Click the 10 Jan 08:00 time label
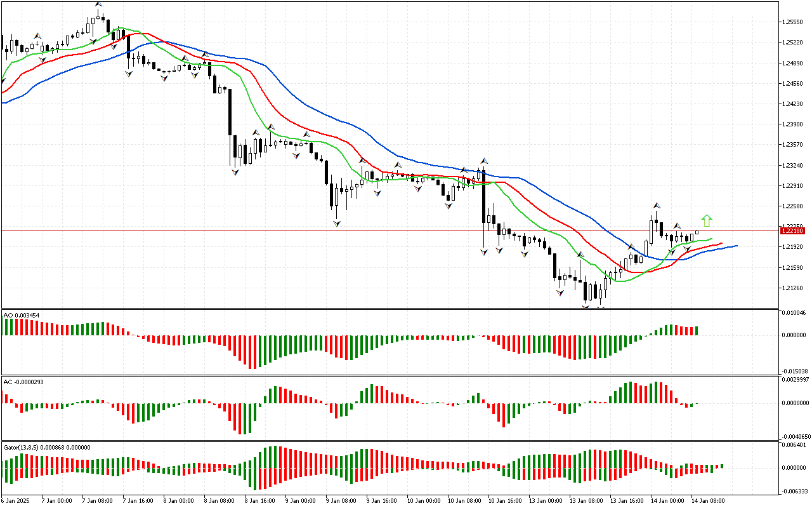Viewport: 812px width, 508px height. [x=464, y=500]
